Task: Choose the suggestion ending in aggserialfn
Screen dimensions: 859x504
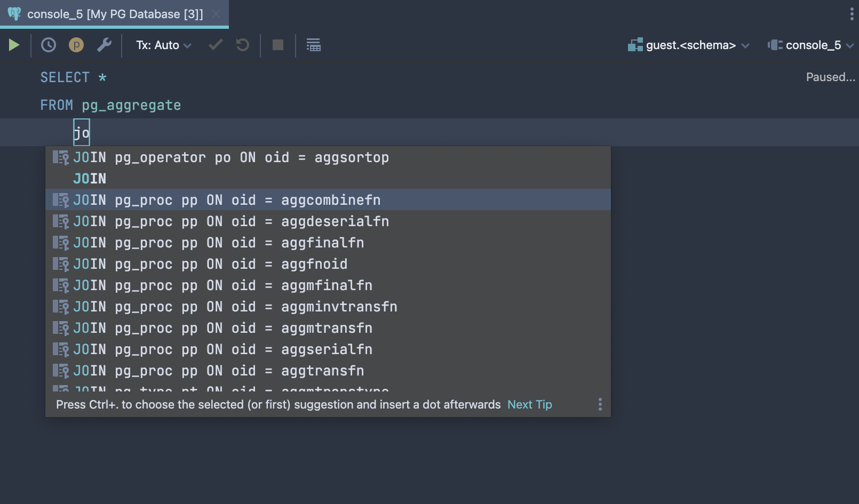Action: click(x=328, y=349)
